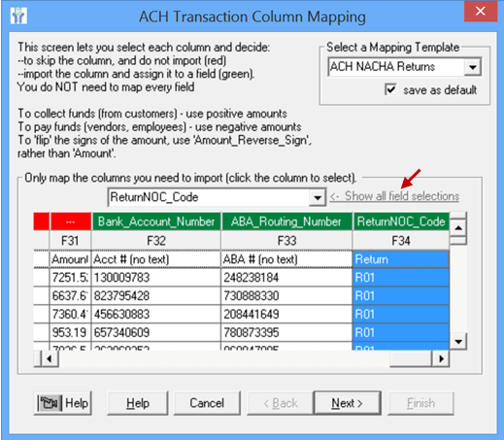
Task: Click horizontal scrollbar left arrow
Action: tap(50, 358)
